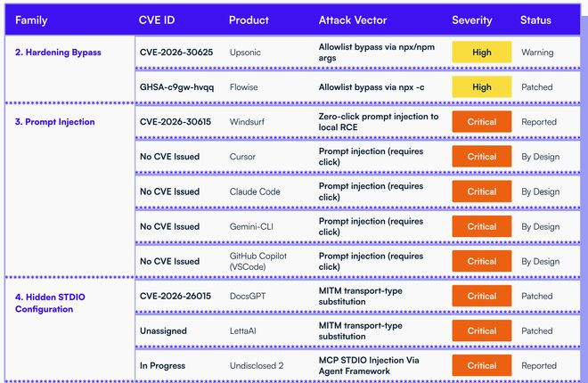Select the CVE-2026-30625 identifier
Image resolution: width=588 pixels, height=383 pixels.
tap(178, 53)
